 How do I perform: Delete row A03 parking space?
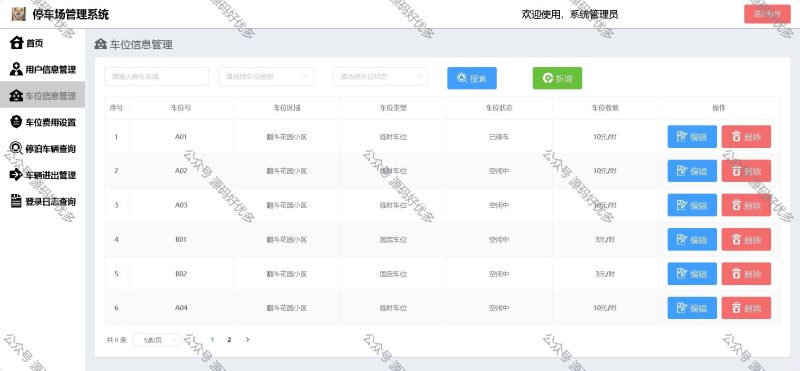pyautogui.click(x=746, y=205)
